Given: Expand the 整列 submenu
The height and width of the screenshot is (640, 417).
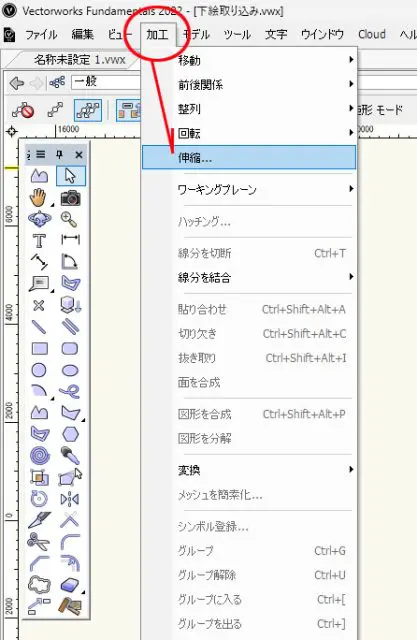Looking at the screenshot, I should pyautogui.click(x=249, y=109).
